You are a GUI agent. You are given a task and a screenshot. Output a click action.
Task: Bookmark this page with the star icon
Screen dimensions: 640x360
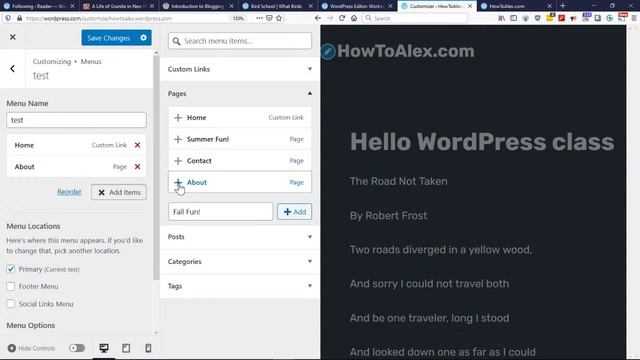(x=279, y=18)
